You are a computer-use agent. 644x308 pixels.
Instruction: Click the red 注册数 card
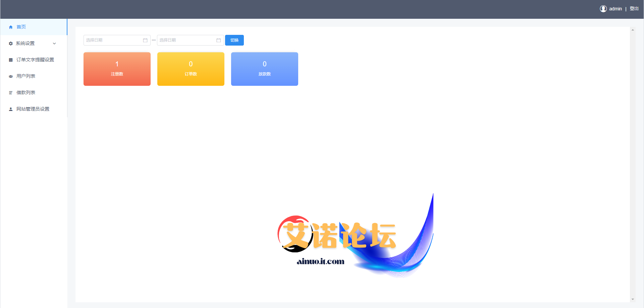click(117, 69)
